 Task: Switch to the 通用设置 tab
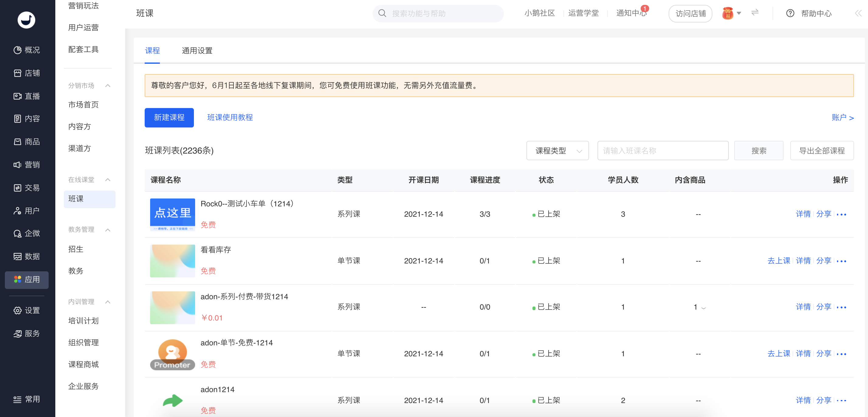point(197,50)
